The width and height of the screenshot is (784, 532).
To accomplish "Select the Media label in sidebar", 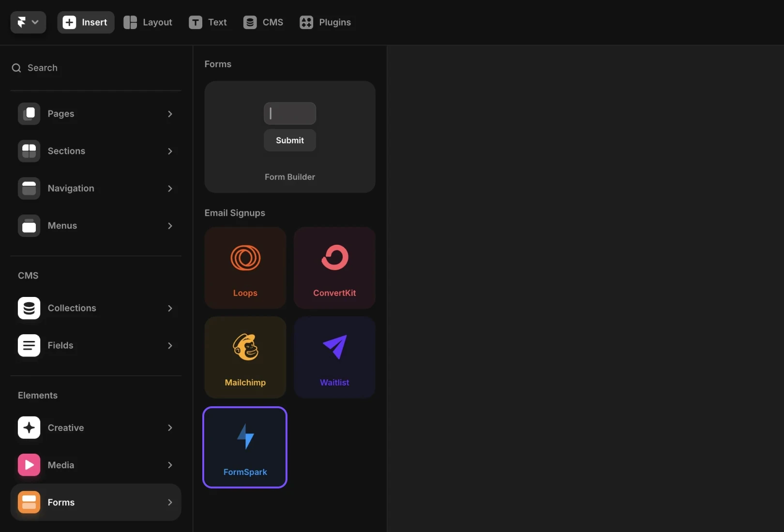I will (61, 465).
